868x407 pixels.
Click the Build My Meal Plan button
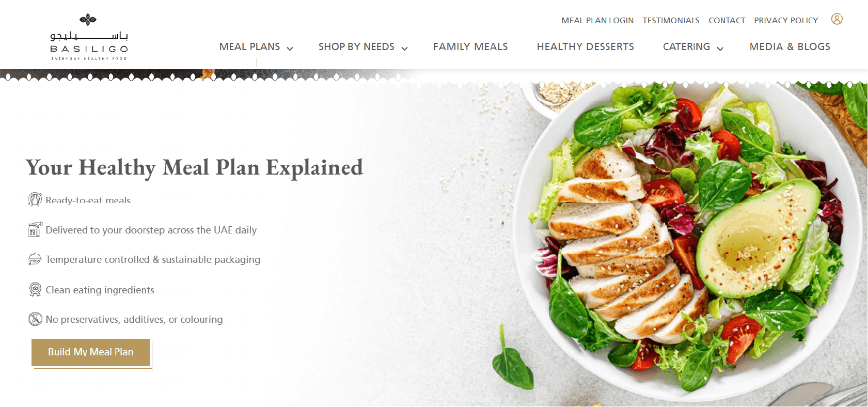point(91,352)
